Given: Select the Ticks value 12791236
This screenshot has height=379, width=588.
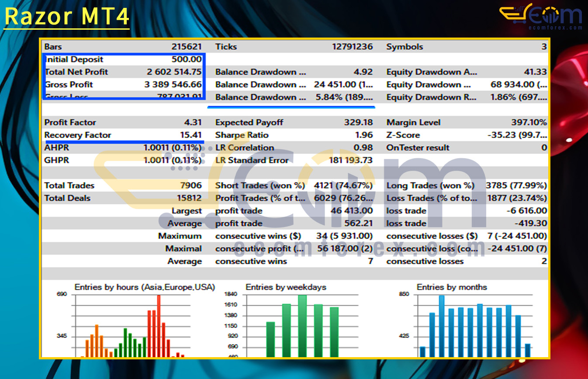Looking at the screenshot, I should coord(353,47).
